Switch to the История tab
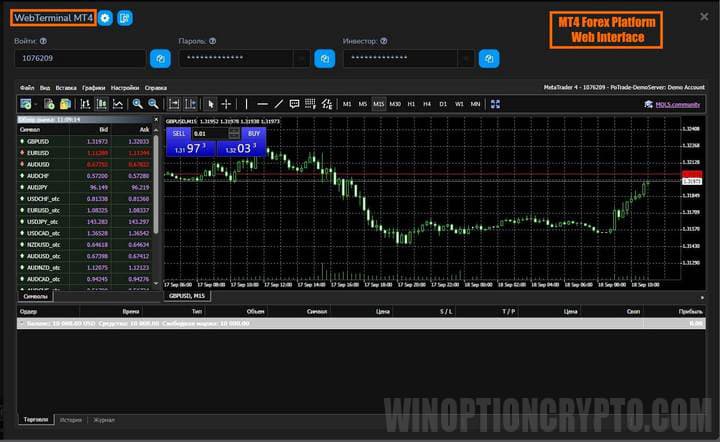Screen dimensions: 720x442 pyautogui.click(x=70, y=420)
